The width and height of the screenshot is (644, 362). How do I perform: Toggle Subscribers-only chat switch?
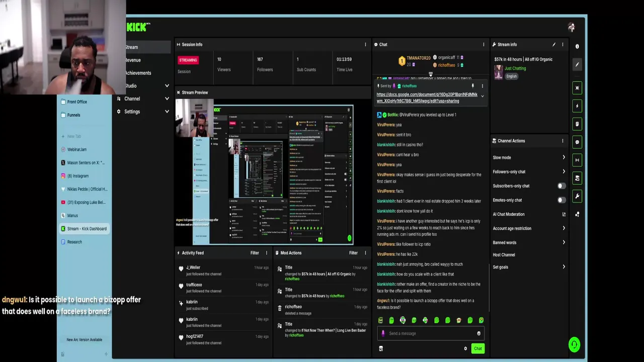pos(561,186)
